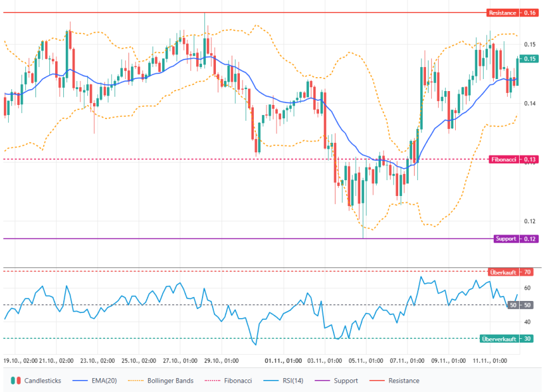The image size is (545, 392).
Task: Select the RSI(14) legend icon
Action: coord(272,381)
